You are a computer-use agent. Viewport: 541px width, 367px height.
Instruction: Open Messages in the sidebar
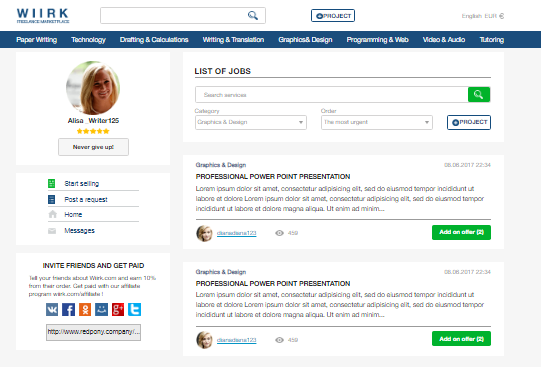tap(79, 230)
